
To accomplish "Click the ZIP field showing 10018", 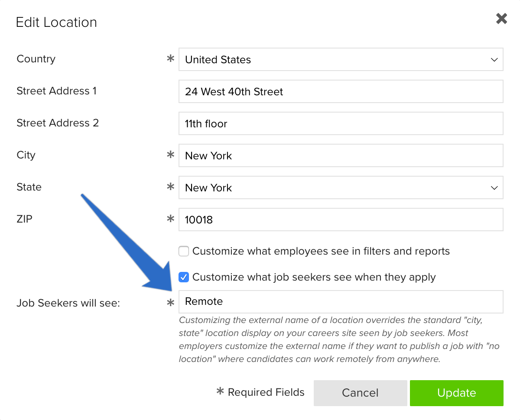I will [x=341, y=220].
